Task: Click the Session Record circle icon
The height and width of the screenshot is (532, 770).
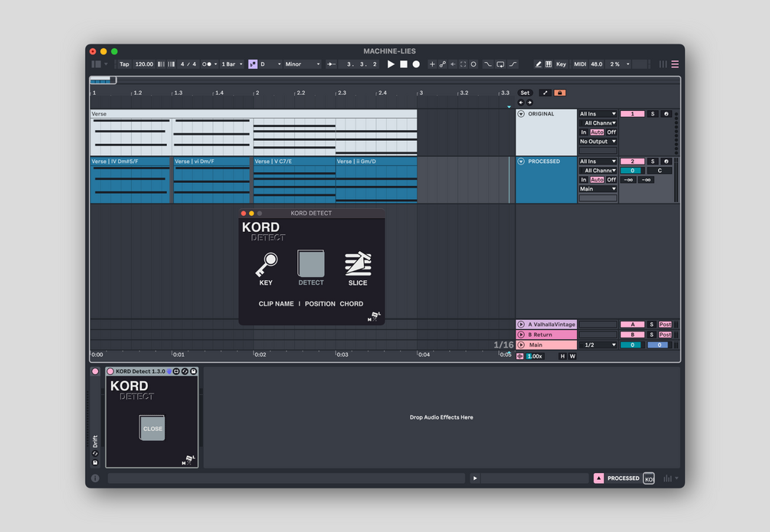Action: pyautogui.click(x=473, y=64)
